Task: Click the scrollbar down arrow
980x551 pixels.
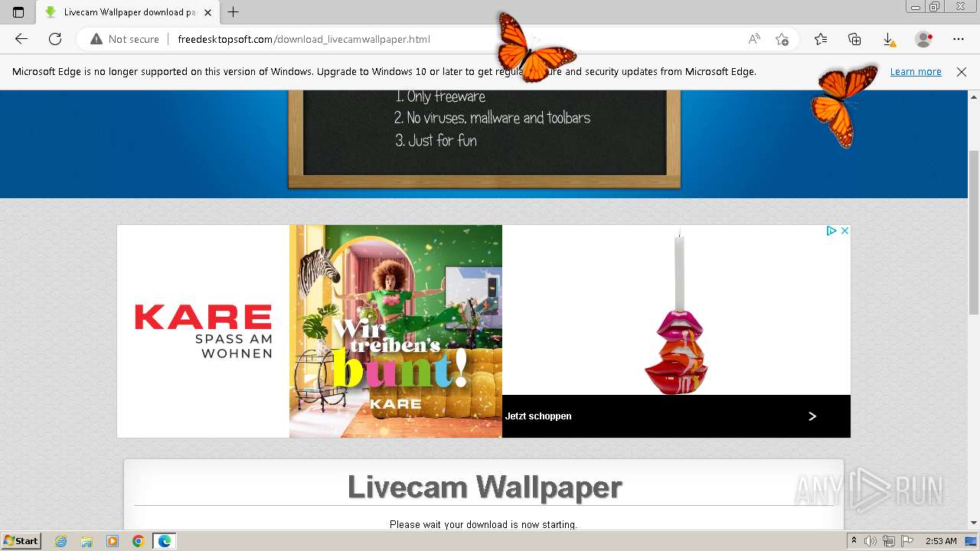Action: point(974,523)
